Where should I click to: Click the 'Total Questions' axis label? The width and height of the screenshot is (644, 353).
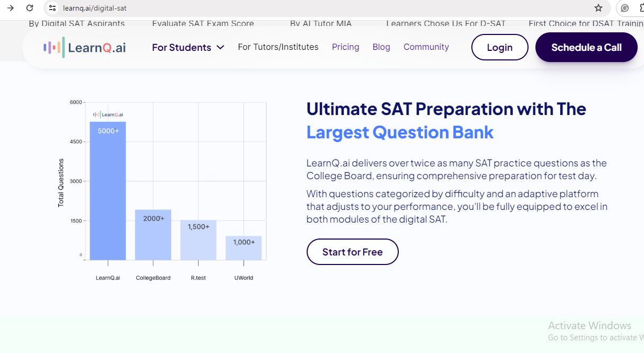[61, 182]
